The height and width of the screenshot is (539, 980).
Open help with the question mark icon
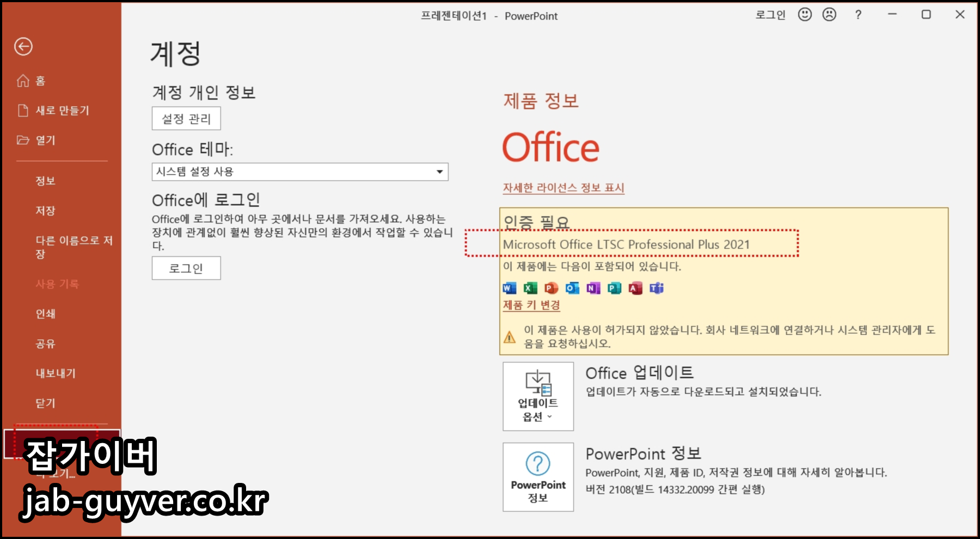(859, 15)
